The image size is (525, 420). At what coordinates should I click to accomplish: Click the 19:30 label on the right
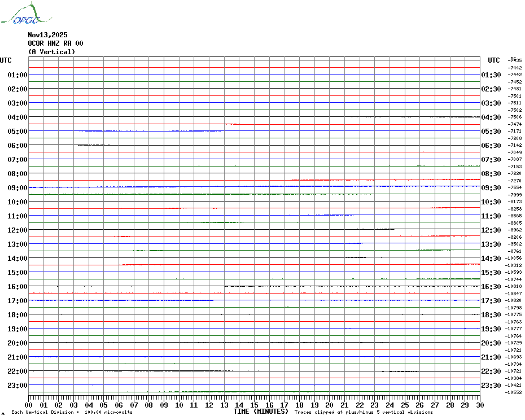click(491, 329)
